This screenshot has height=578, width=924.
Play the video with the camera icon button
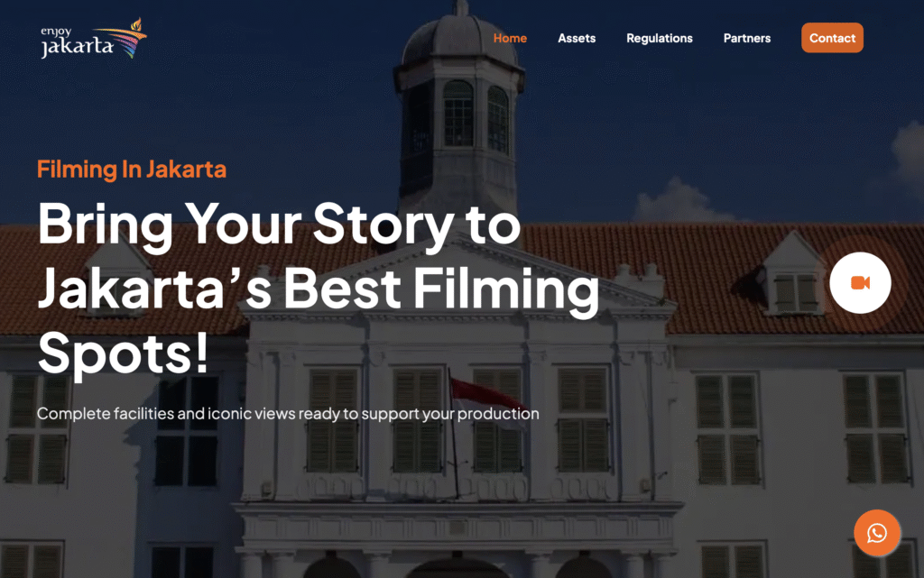(x=860, y=282)
